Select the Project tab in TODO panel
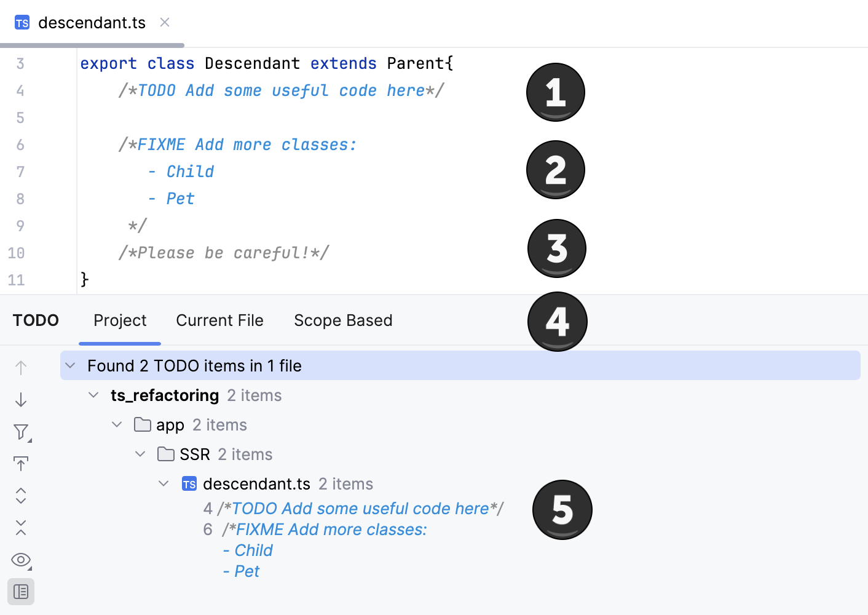 pos(119,320)
